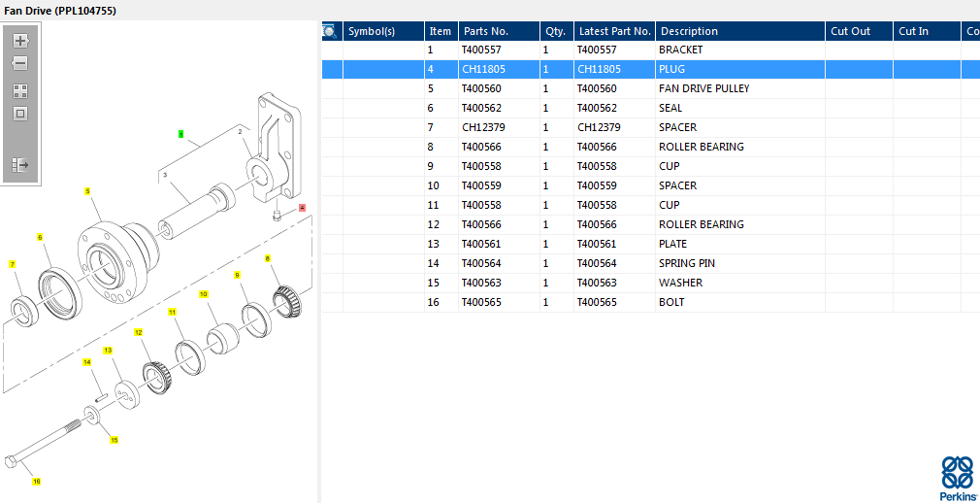Select item 8 ROLLER BEARING row

(x=651, y=147)
